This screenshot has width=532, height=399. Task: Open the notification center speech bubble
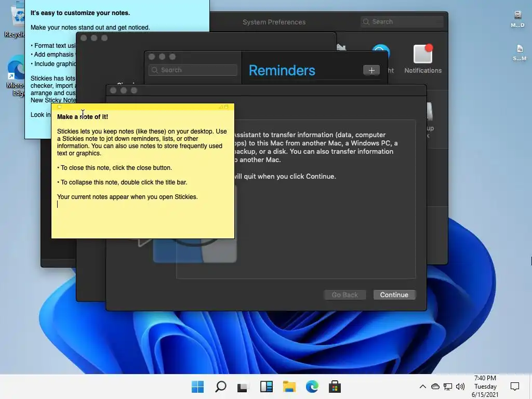pyautogui.click(x=515, y=387)
